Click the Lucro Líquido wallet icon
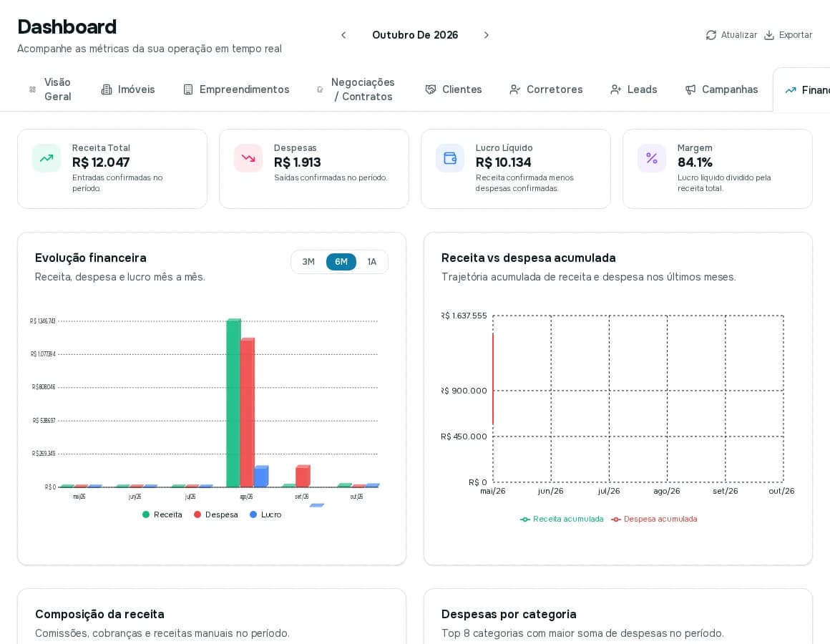Screen dimensions: 830x644 pyautogui.click(x=450, y=158)
